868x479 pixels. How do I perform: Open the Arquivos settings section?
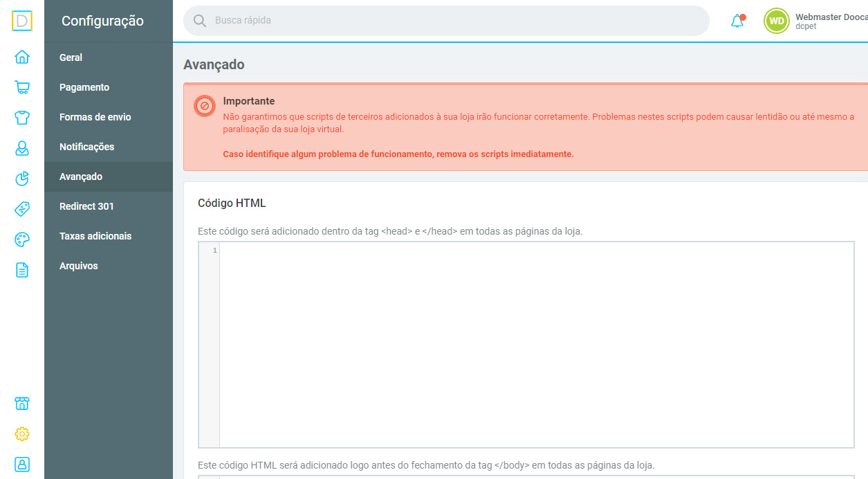point(109,266)
